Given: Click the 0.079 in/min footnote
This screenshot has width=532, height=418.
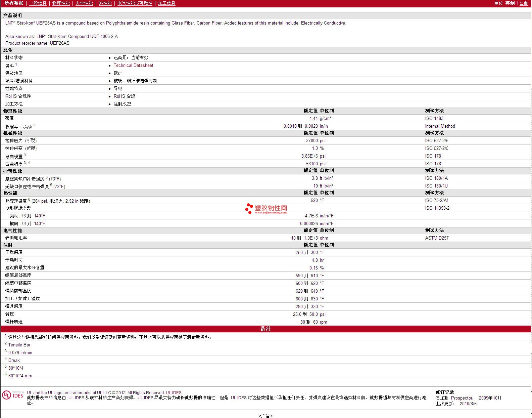Looking at the screenshot, I should 20,352.
